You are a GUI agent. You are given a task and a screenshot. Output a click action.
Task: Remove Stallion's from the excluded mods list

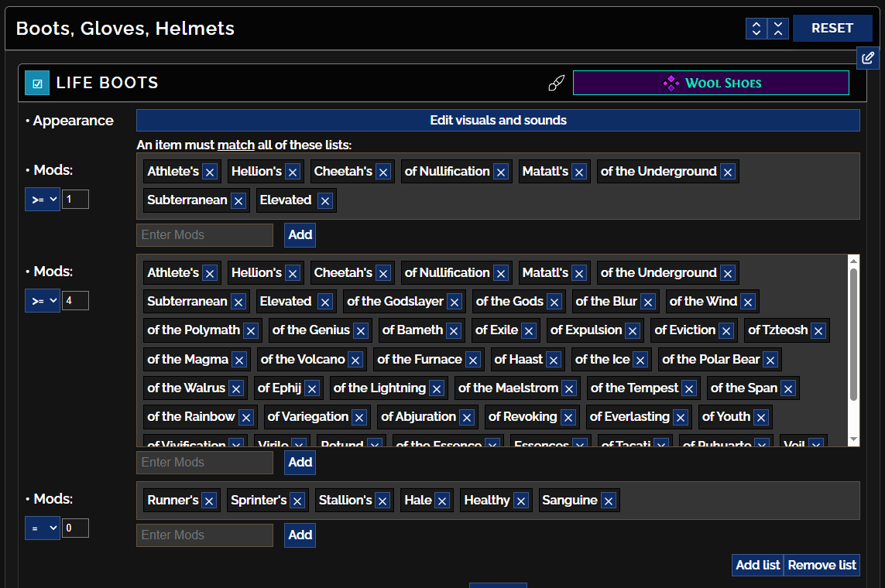(x=382, y=501)
